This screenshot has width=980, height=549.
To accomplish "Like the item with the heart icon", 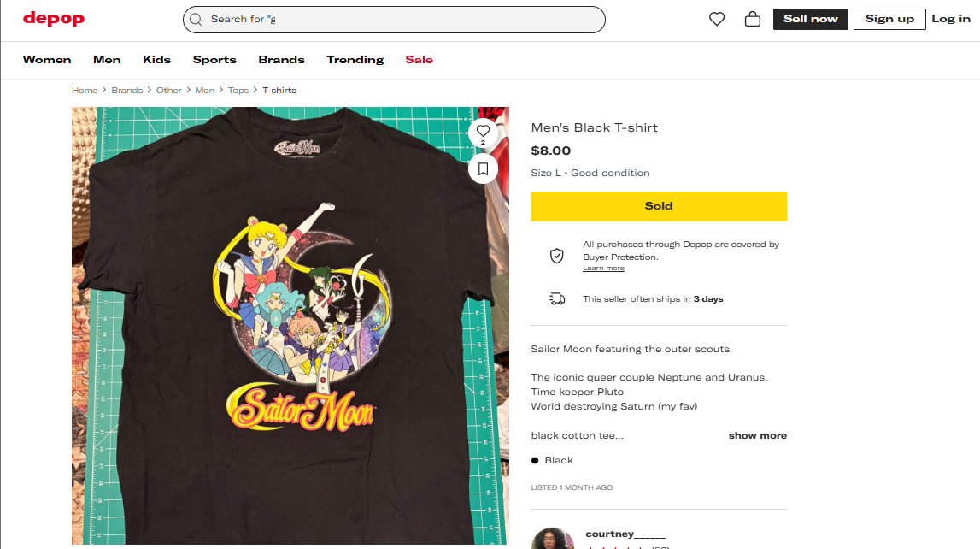I will tap(483, 131).
